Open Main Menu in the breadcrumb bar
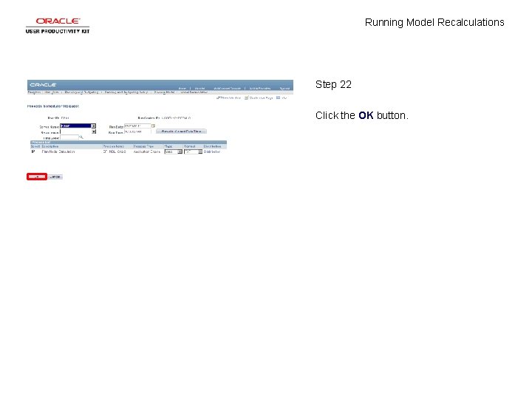 coord(51,92)
